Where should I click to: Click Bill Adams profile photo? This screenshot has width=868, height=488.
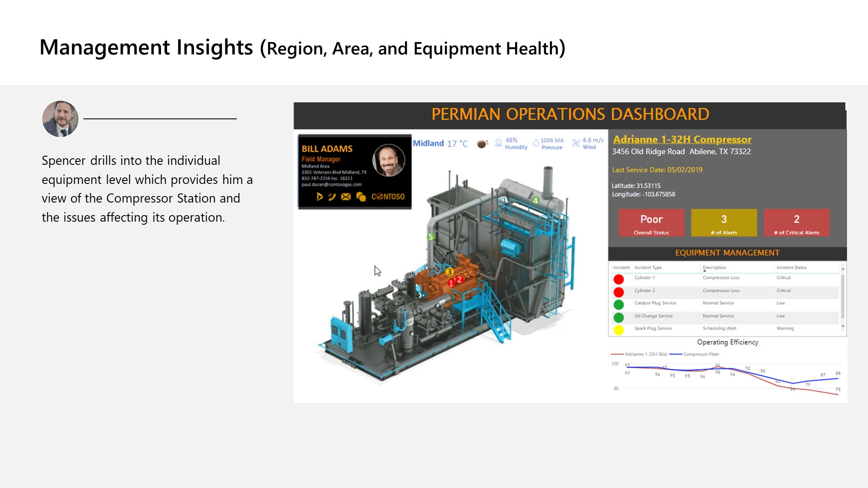point(388,160)
